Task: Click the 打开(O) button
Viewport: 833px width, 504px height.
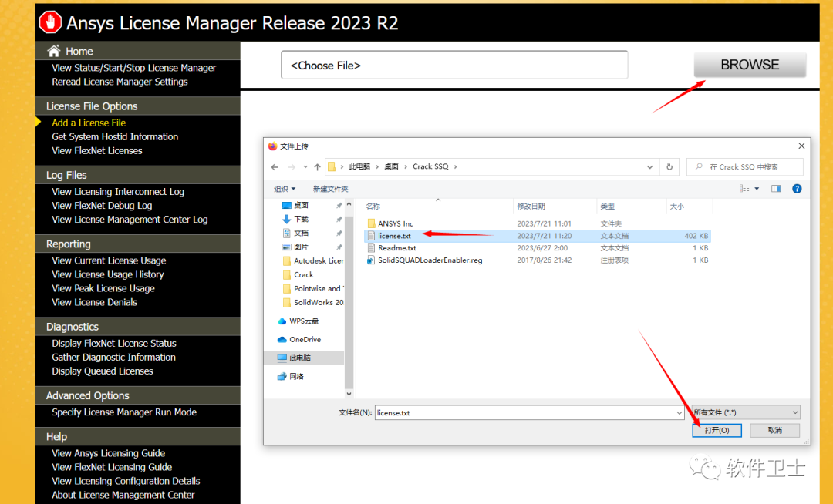Action: tap(717, 430)
